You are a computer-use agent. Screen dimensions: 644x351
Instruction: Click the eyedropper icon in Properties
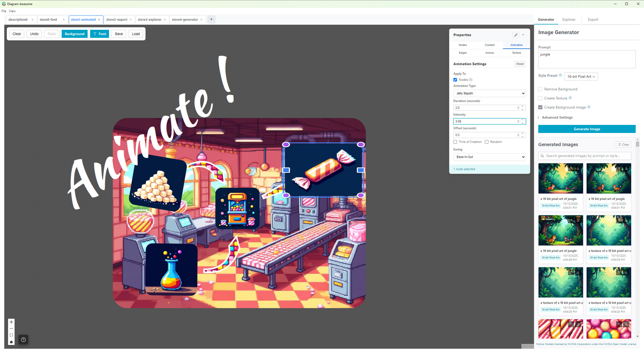coord(516,35)
